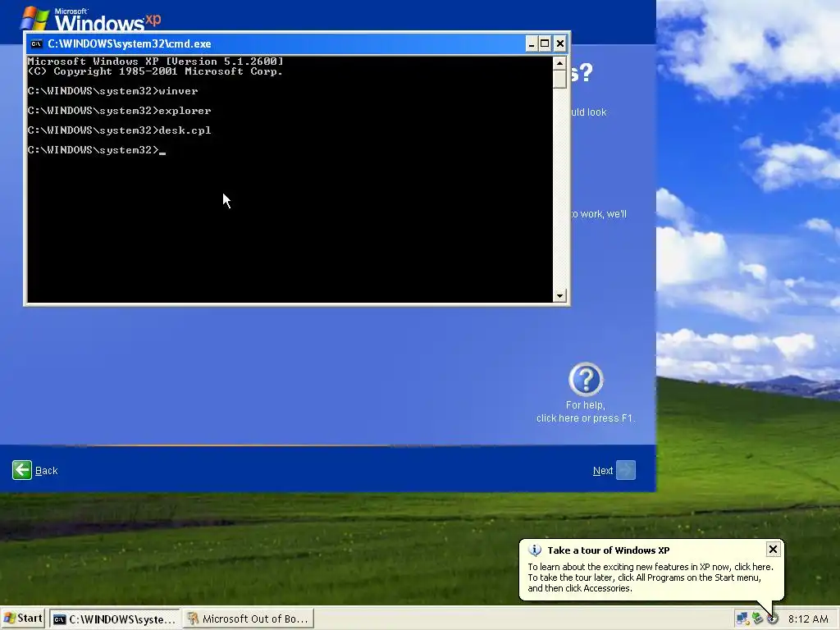
Task: Click 'For help, click here or press F1' text
Action: pos(586,412)
